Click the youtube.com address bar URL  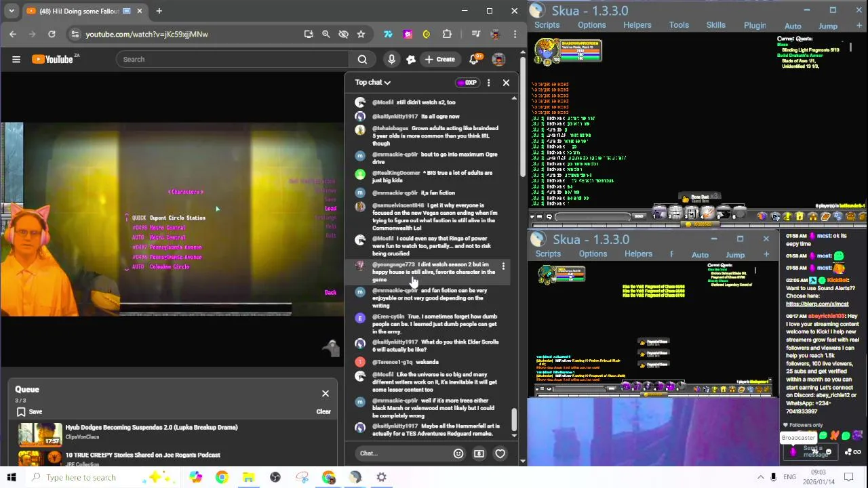tap(146, 34)
